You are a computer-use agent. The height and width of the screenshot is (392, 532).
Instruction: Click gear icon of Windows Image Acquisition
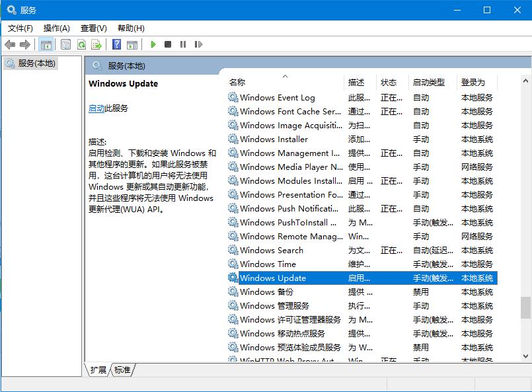[x=233, y=125]
